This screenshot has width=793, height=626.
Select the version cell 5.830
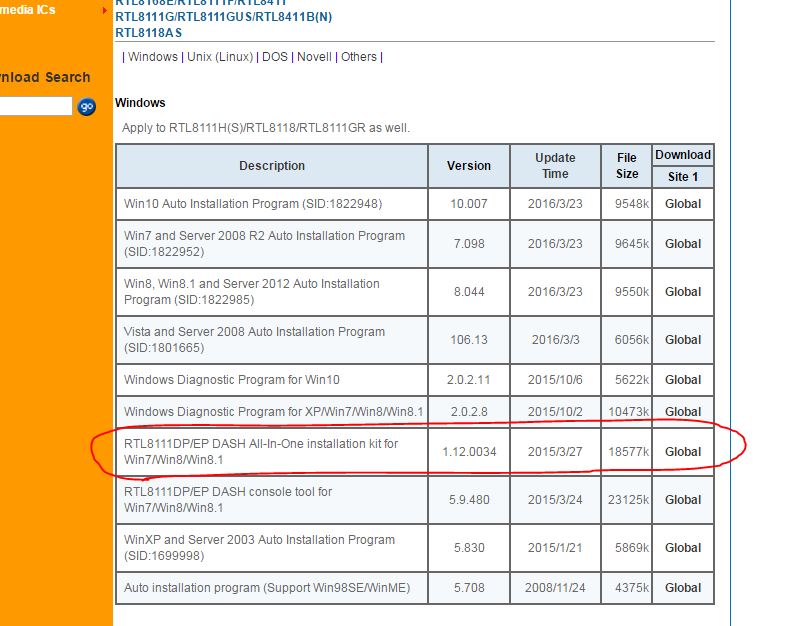point(469,548)
